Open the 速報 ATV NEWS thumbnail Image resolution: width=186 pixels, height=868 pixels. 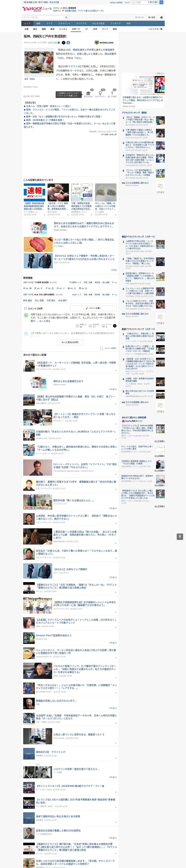click(34, 192)
